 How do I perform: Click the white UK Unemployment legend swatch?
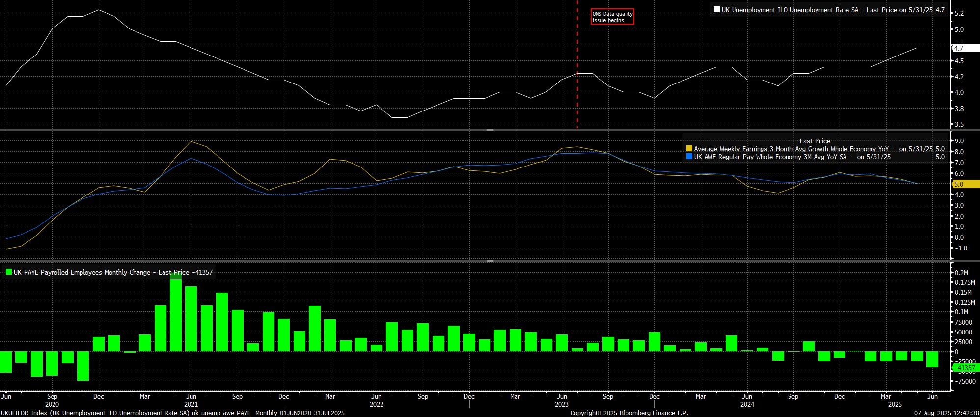pos(717,10)
